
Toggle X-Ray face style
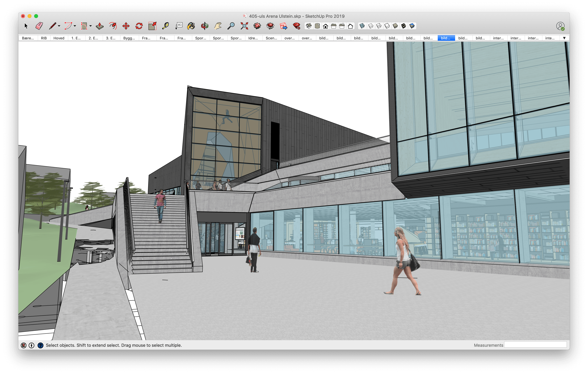[362, 26]
